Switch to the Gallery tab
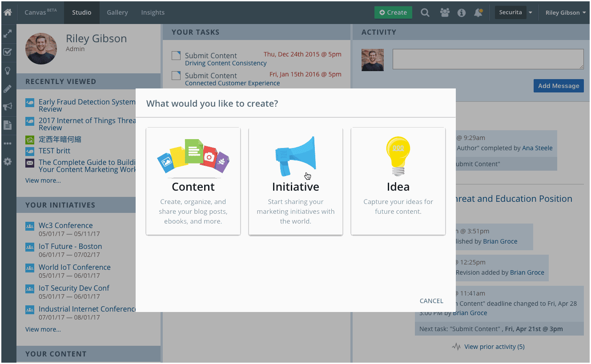Image resolution: width=591 pixels, height=364 pixels. click(117, 12)
